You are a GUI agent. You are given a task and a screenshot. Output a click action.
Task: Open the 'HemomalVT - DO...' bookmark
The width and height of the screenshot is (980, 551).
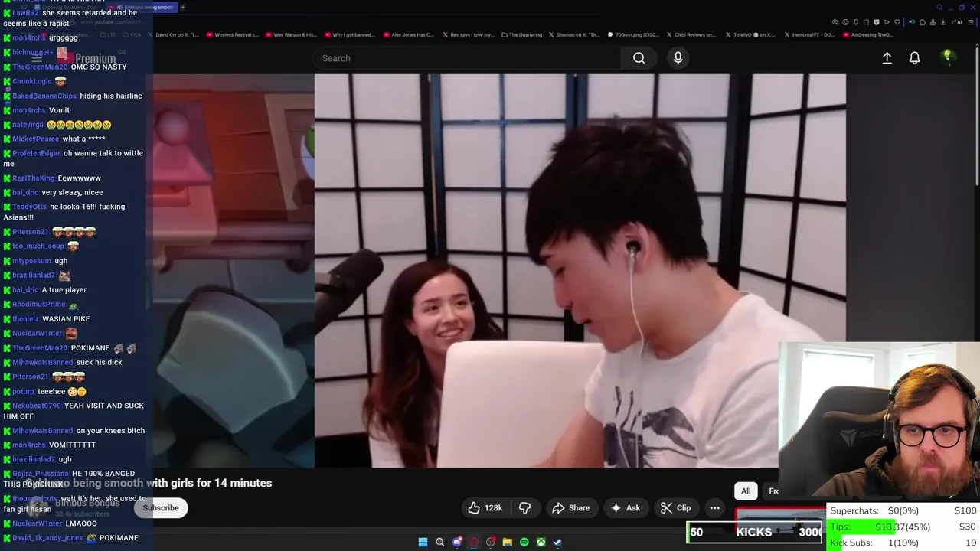810,34
